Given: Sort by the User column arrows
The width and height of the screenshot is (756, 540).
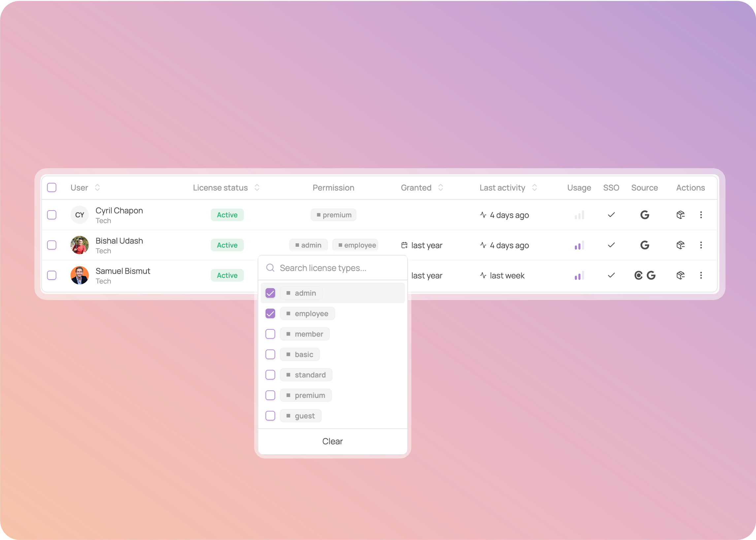Looking at the screenshot, I should coord(97,187).
